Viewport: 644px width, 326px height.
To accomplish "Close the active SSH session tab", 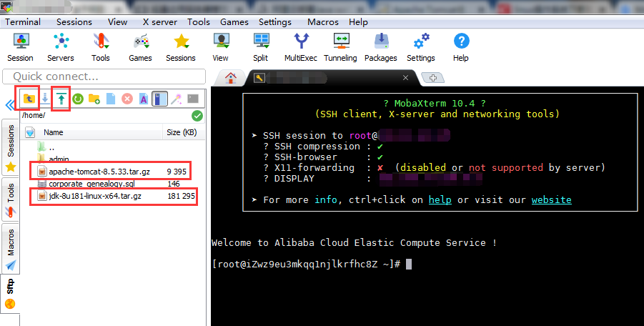I will click(x=405, y=78).
